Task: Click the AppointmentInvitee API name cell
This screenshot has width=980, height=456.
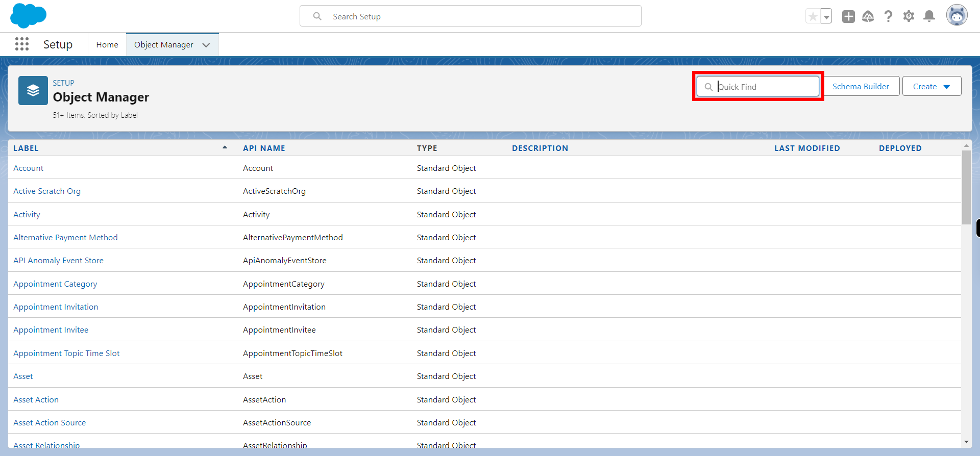Action: click(279, 330)
